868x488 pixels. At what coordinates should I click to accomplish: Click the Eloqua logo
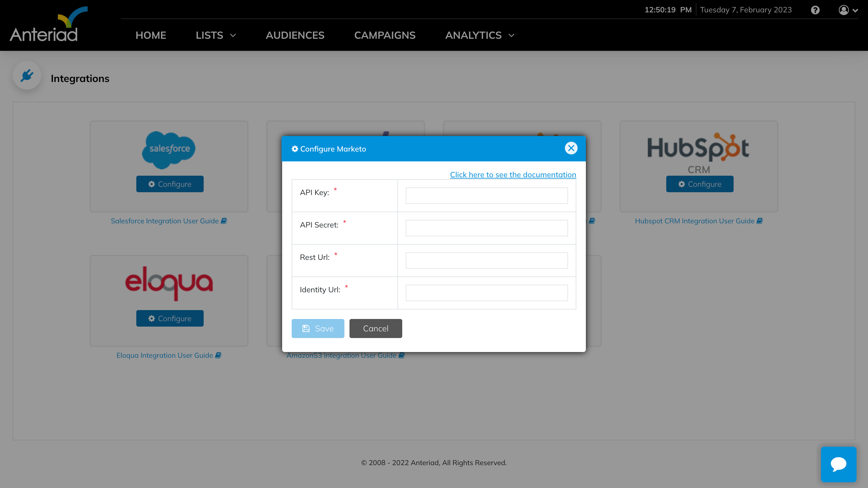coord(169,283)
